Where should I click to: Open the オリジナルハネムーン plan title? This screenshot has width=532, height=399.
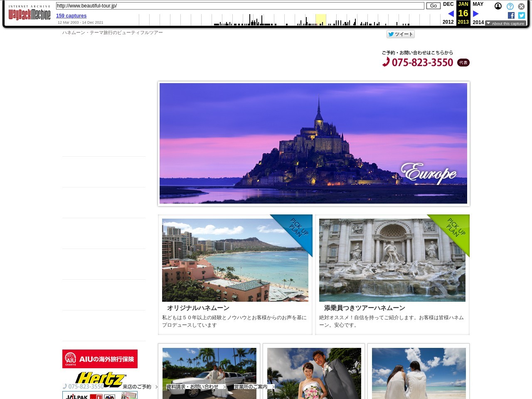click(x=198, y=308)
